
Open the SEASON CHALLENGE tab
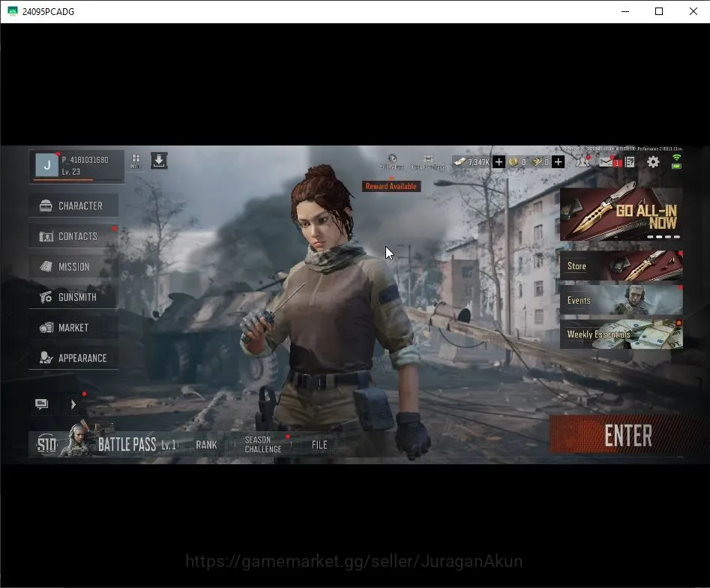[x=263, y=445]
